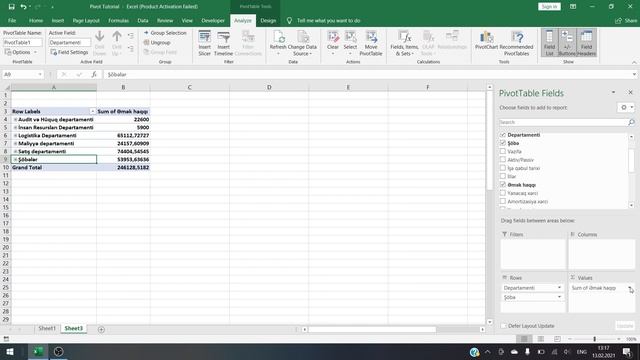Open the notification center
Screen dimensions: 640x360
click(x=627, y=352)
